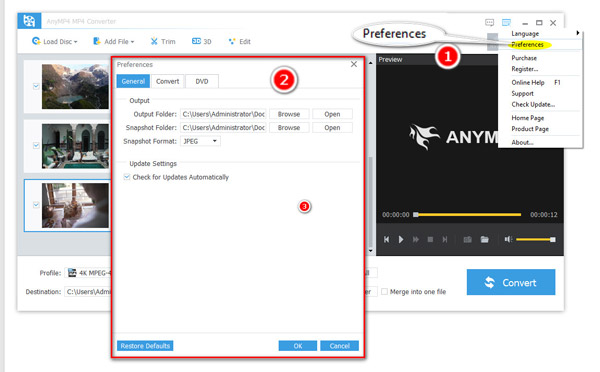Open the Profile 4K MPEG-4 dropdown
The image size is (600, 372).
tap(88, 273)
